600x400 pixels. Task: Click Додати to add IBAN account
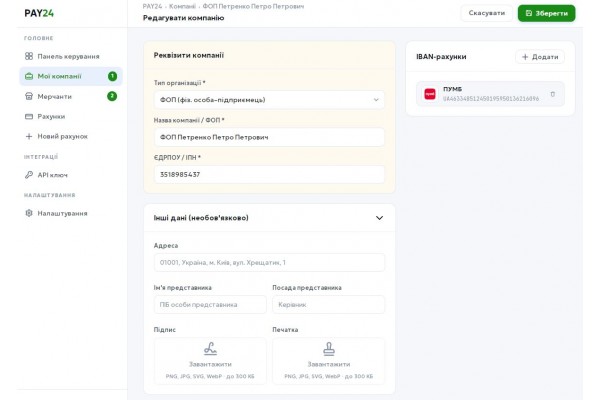[x=540, y=57]
